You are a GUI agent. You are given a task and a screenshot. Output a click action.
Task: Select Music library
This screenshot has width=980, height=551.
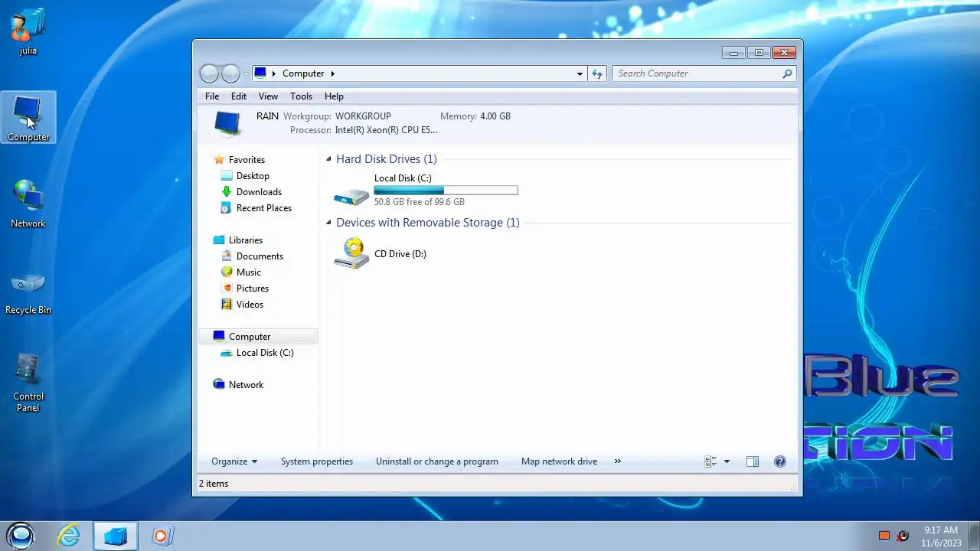coord(249,272)
